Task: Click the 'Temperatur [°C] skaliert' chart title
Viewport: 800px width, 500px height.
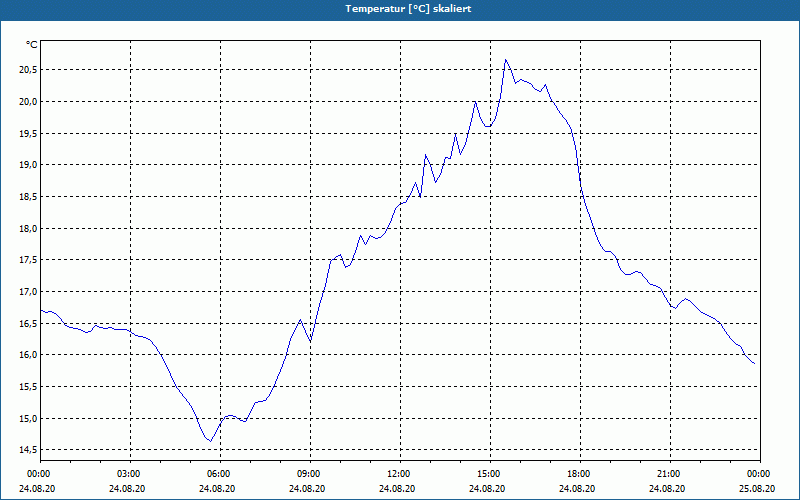Action: (x=408, y=9)
